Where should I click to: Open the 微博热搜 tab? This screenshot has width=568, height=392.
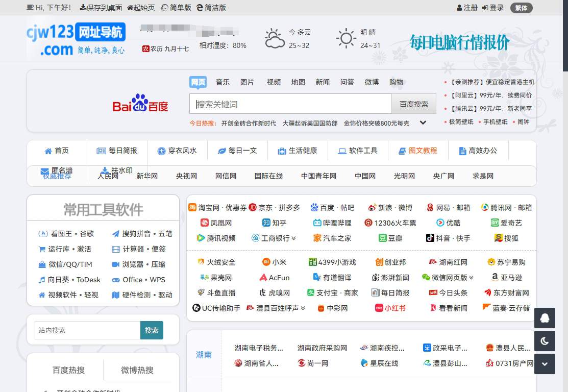pos(137,370)
